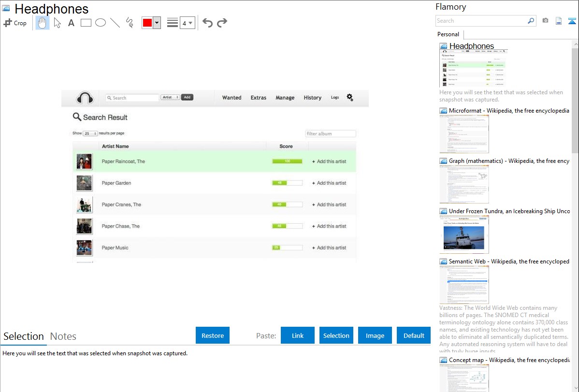
Task: Select the Crop tool
Action: (x=15, y=23)
